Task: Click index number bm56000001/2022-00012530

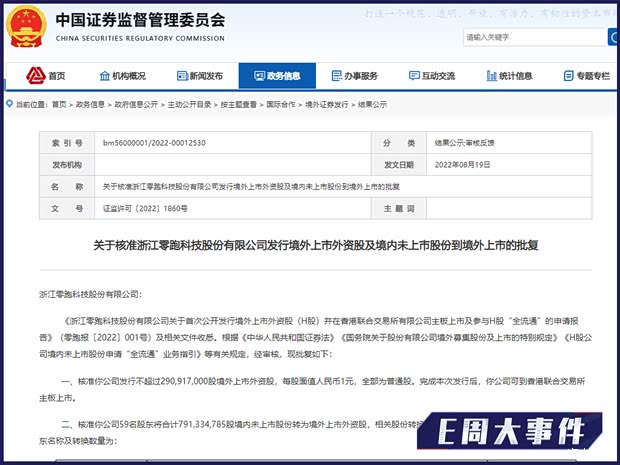Action: [x=154, y=143]
